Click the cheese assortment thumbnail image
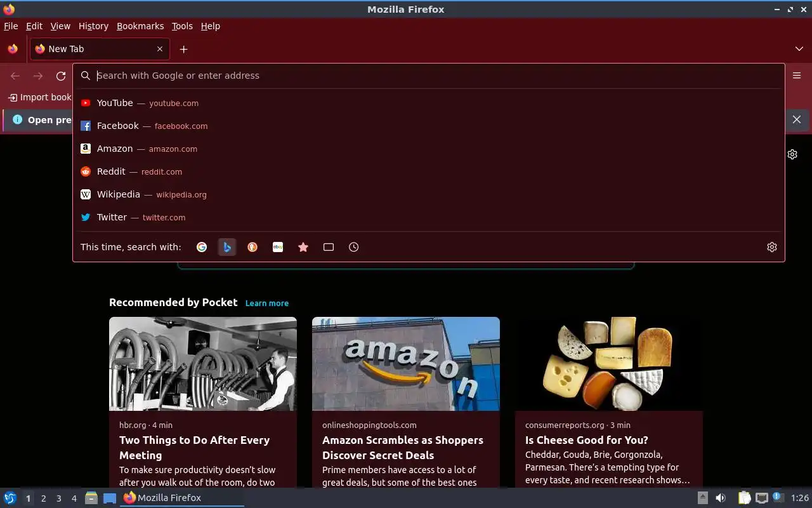The image size is (812, 508). point(609,364)
